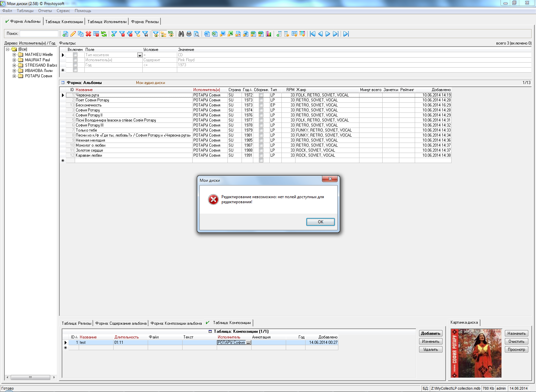Viewport: 536px width, 392px height.
Task: Open search with the binoculars icon
Action: 181,34
